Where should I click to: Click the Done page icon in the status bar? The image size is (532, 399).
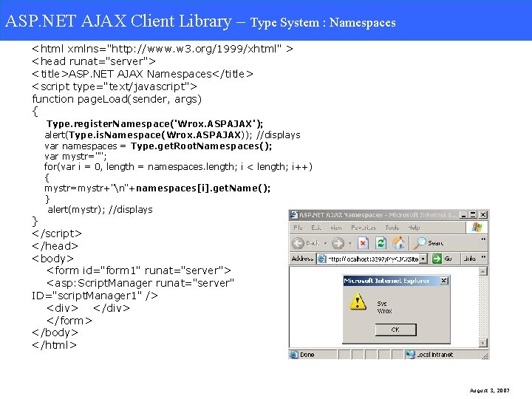coord(293,355)
